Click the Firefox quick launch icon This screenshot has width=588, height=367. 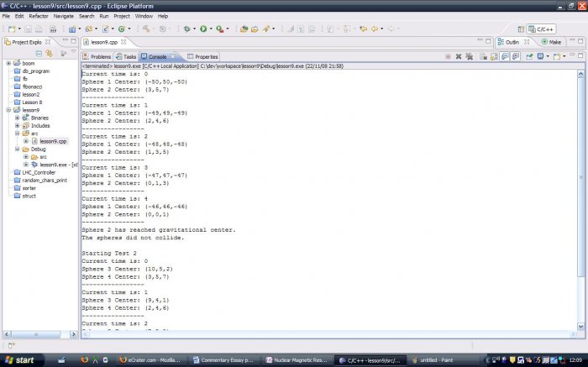click(84, 360)
